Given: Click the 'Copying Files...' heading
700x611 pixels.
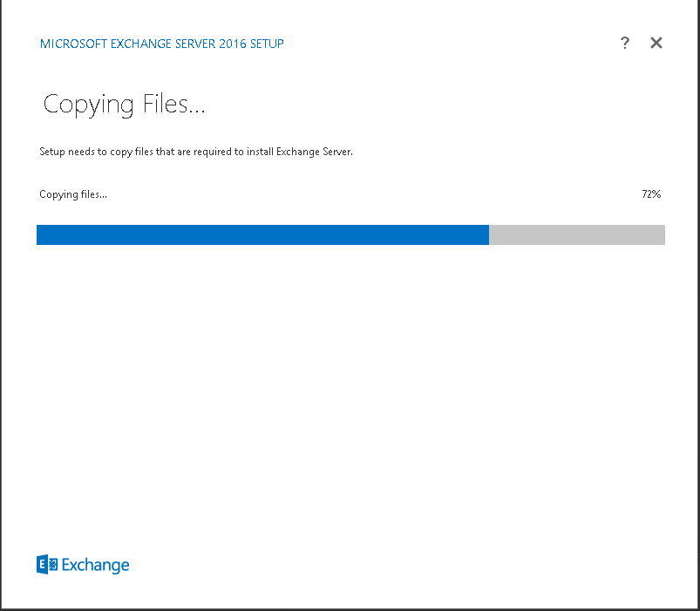Looking at the screenshot, I should 124,105.
